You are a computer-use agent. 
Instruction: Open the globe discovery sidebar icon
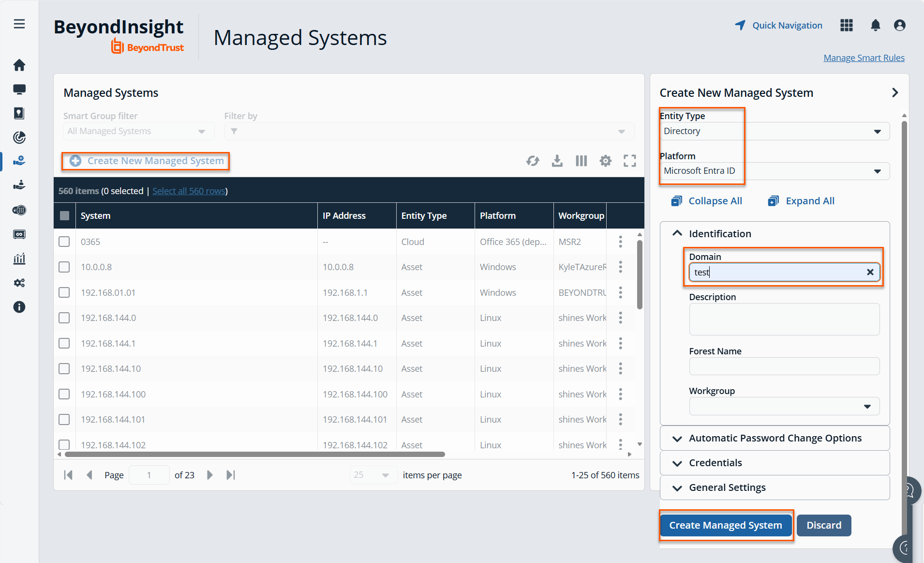tap(19, 210)
